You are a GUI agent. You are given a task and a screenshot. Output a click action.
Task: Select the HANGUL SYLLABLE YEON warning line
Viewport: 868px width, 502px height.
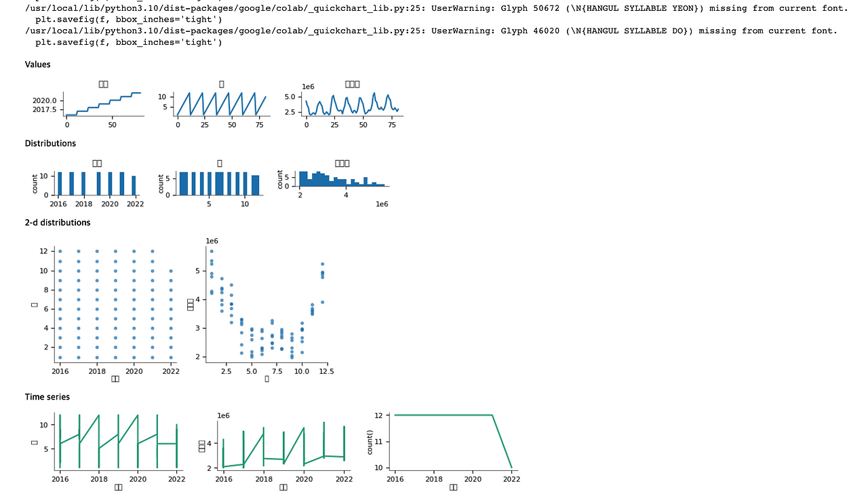[x=436, y=8]
